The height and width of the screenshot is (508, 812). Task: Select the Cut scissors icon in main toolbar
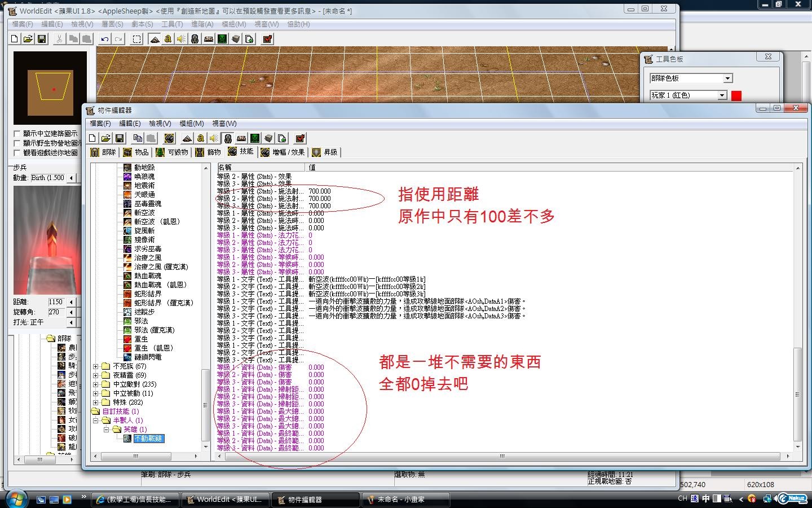tap(59, 39)
